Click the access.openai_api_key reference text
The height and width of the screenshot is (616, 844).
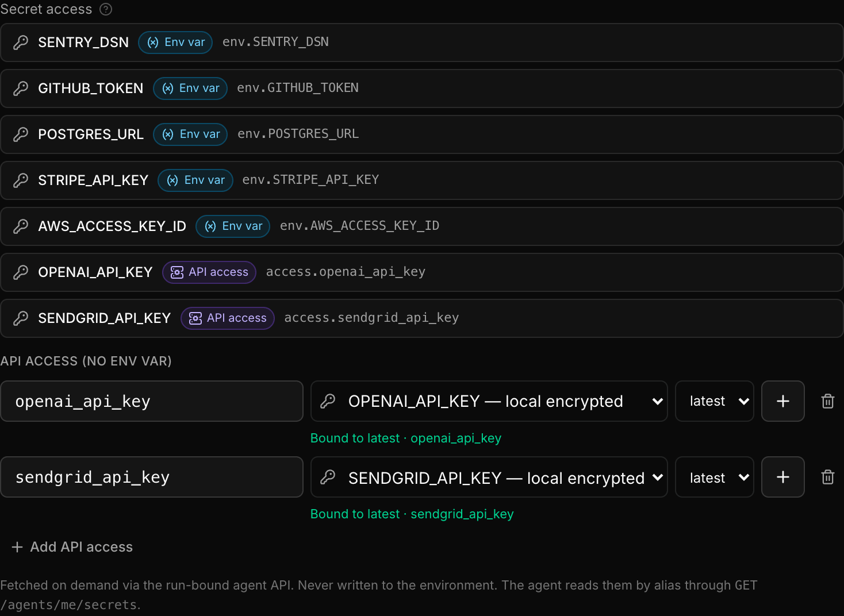click(346, 272)
